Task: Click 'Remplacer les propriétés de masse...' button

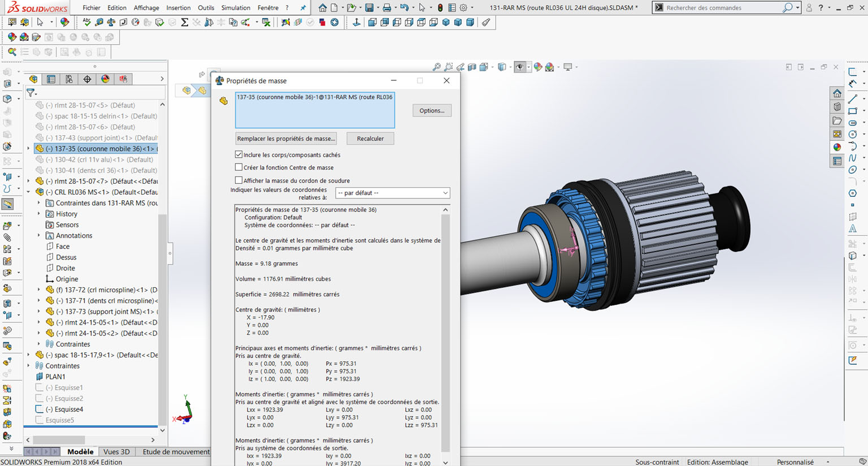Action: [x=286, y=139]
